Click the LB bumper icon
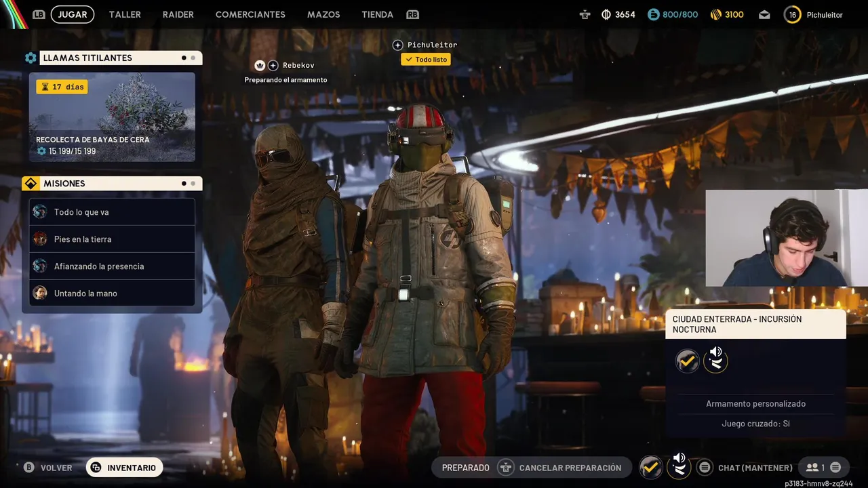The width and height of the screenshot is (868, 488). pyautogui.click(x=39, y=14)
